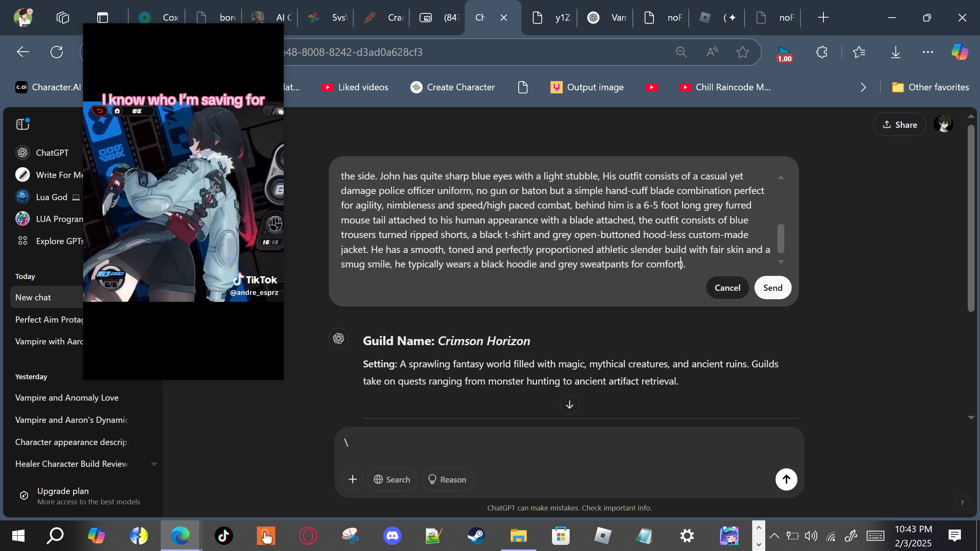Open the ChatGPT account avatar menu

(x=943, y=124)
